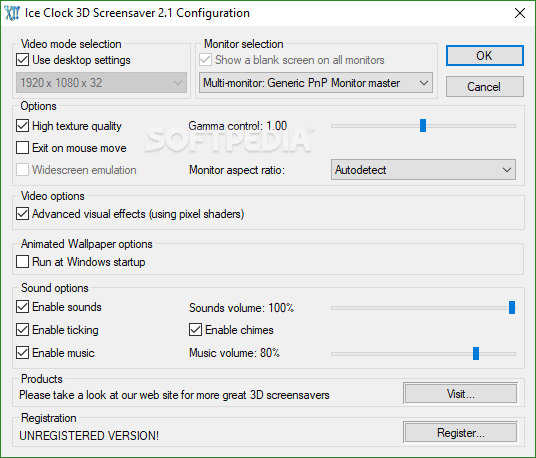The height and width of the screenshot is (458, 536).
Task: Click the Sounds volume: 100% label
Action: click(241, 308)
